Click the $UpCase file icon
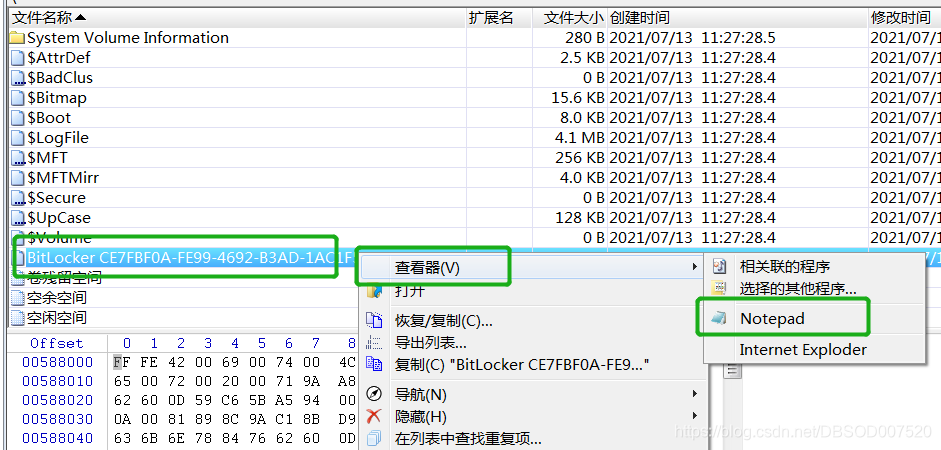Image resolution: width=941 pixels, height=450 pixels. 19,218
